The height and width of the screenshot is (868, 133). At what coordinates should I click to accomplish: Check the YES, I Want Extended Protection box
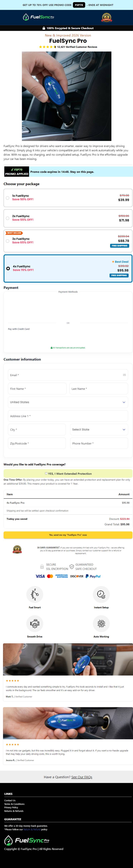(x=46, y=473)
